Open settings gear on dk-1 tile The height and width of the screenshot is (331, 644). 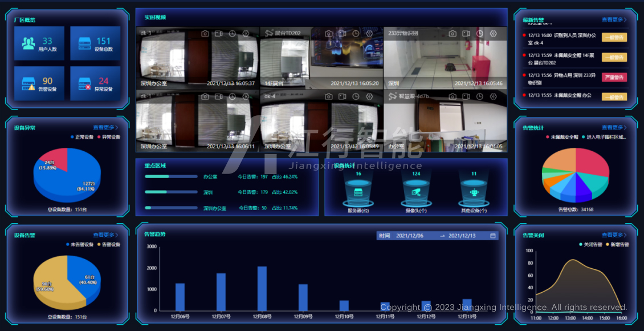tap(246, 96)
